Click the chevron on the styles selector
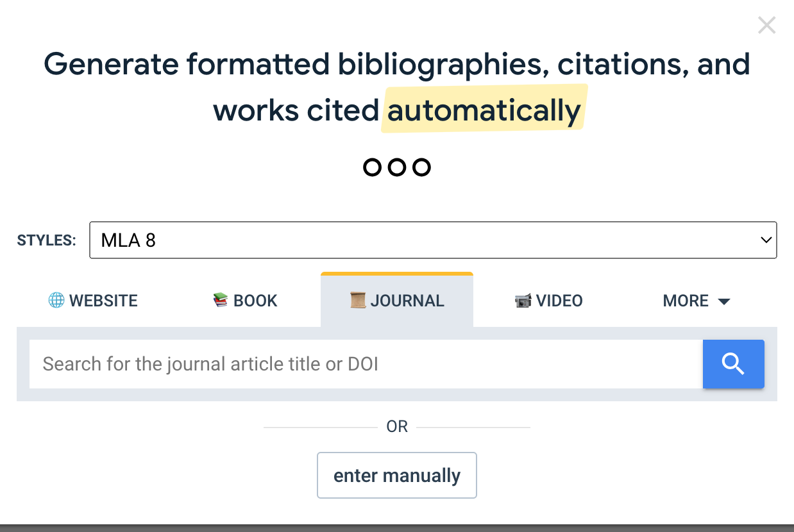Viewport: 794px width, 532px height. 765,240
